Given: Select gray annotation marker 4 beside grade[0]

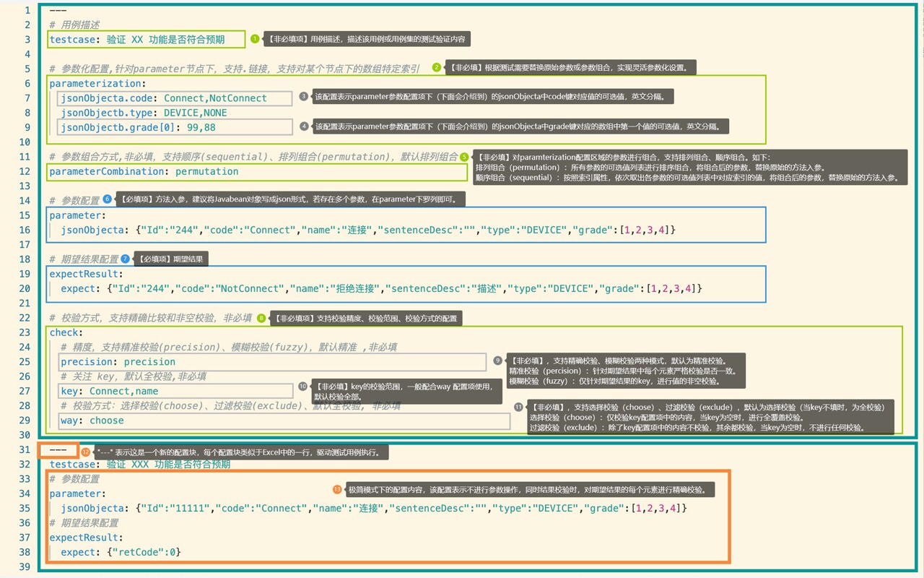Looking at the screenshot, I should click(x=304, y=126).
